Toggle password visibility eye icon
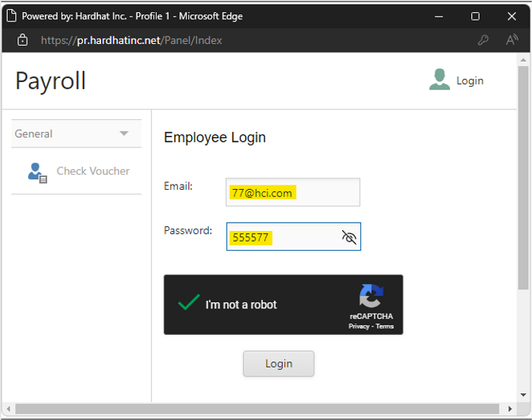Viewport: 532px width, 420px height. click(x=349, y=237)
